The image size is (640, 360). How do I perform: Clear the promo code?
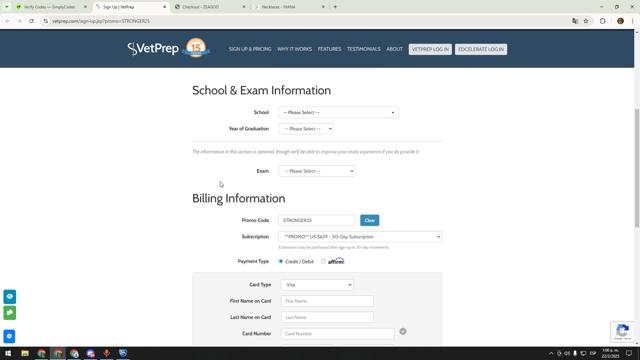click(369, 220)
